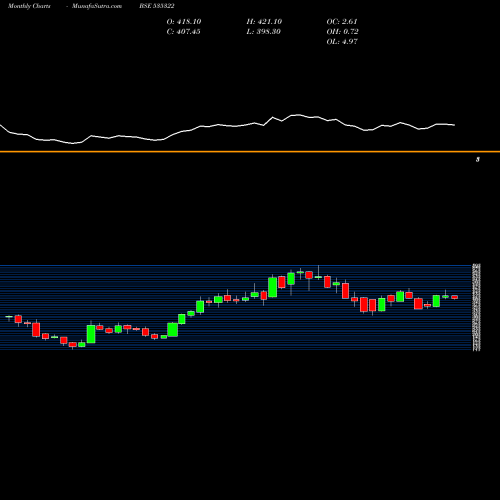Click the high value 'H: 421.10'

point(264,22)
